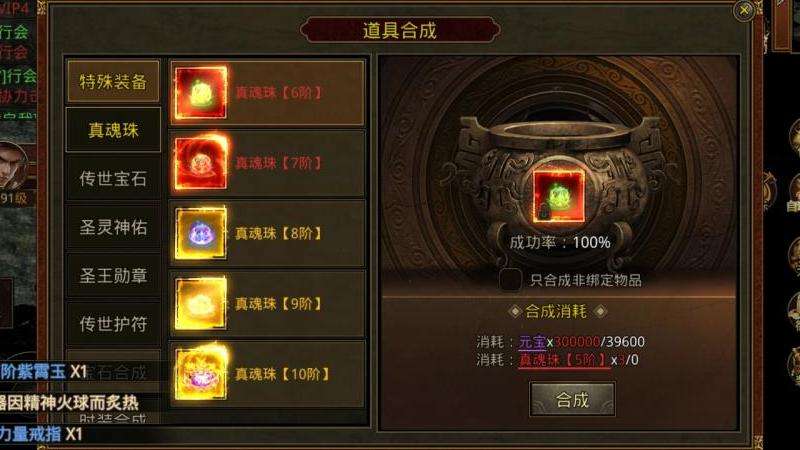Go to the 圣王勋章 category
Image resolution: width=800 pixels, height=450 pixels.
click(113, 275)
